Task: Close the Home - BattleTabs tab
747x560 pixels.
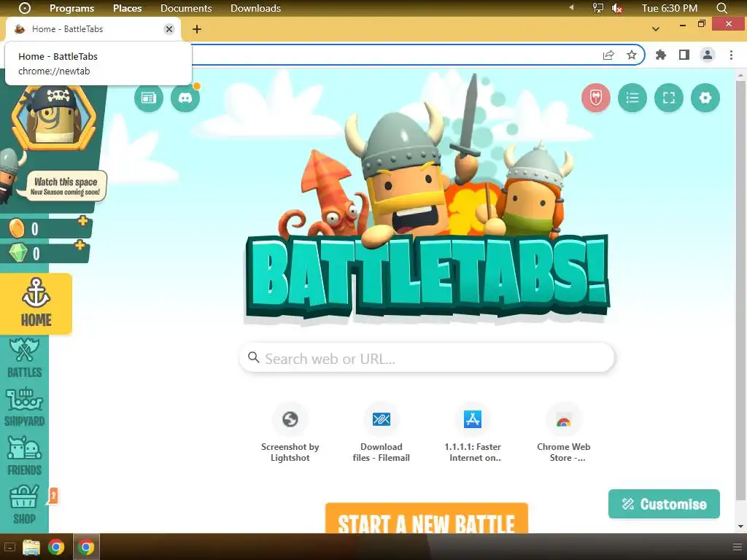Action: 169,29
